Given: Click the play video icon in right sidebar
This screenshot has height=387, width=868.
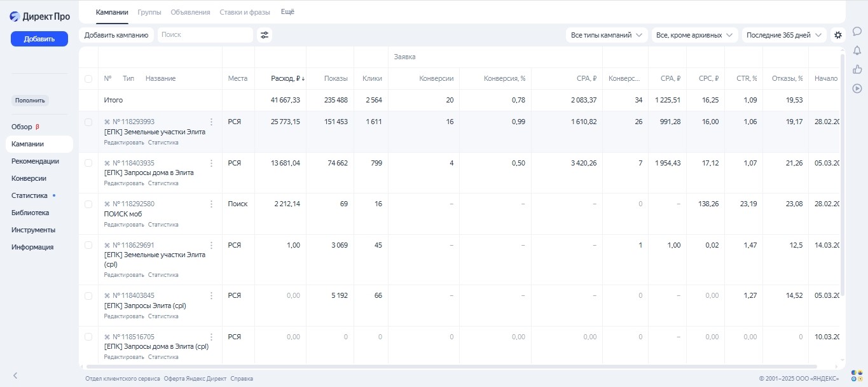Looking at the screenshot, I should point(857,89).
